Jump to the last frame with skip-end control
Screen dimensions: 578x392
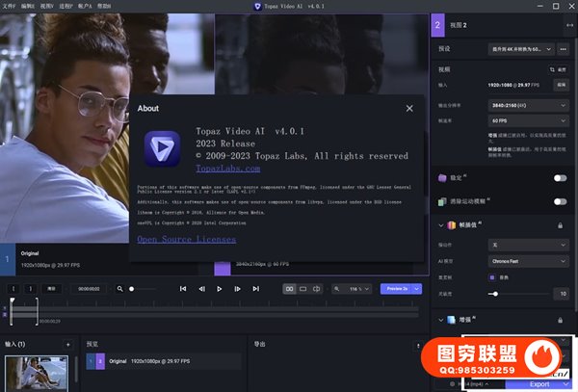(255, 288)
